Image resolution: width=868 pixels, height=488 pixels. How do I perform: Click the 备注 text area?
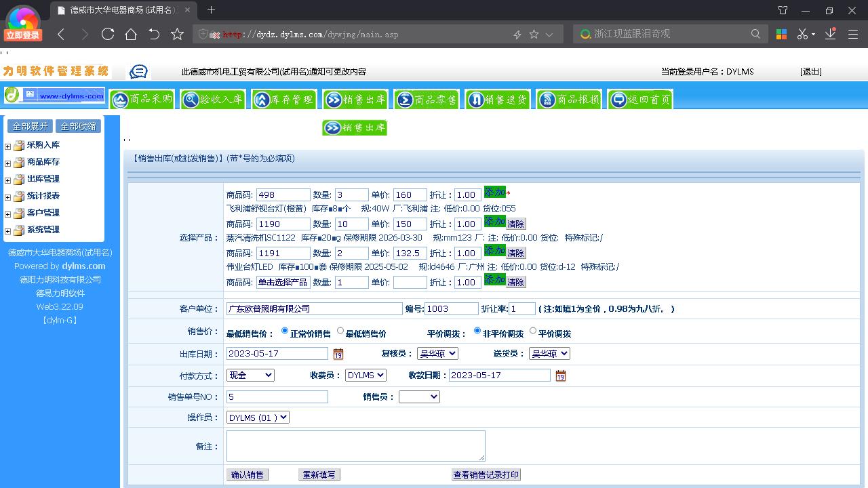[355, 446]
